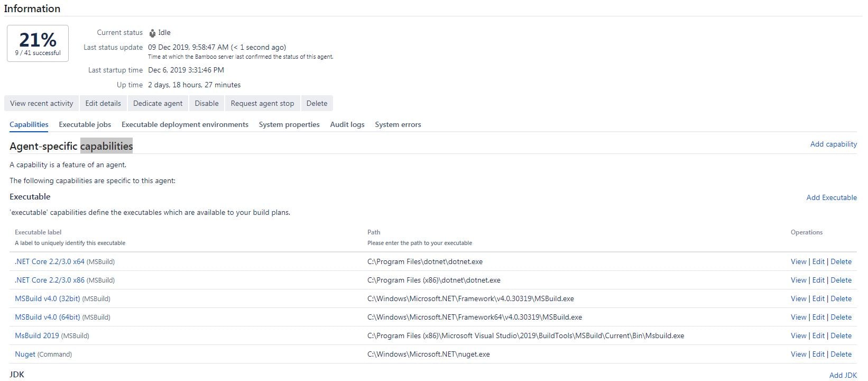Image resolution: width=868 pixels, height=381 pixels.
Task: Open View recent activity
Action: [41, 103]
